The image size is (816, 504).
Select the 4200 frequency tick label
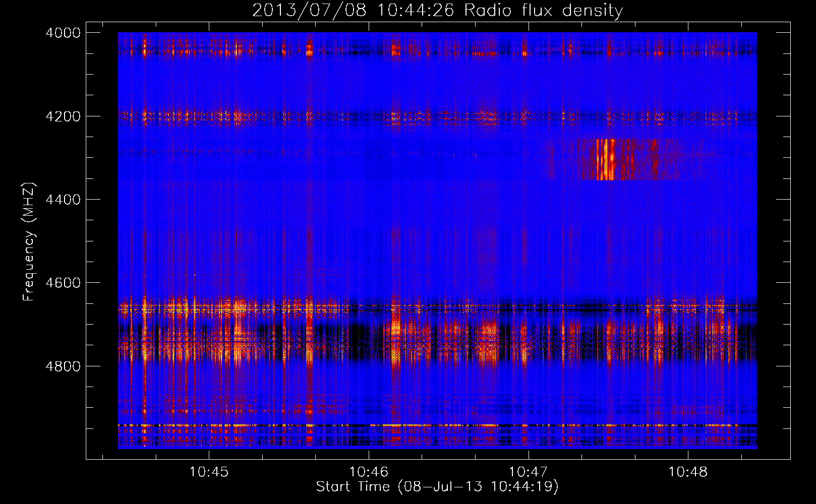coord(63,116)
